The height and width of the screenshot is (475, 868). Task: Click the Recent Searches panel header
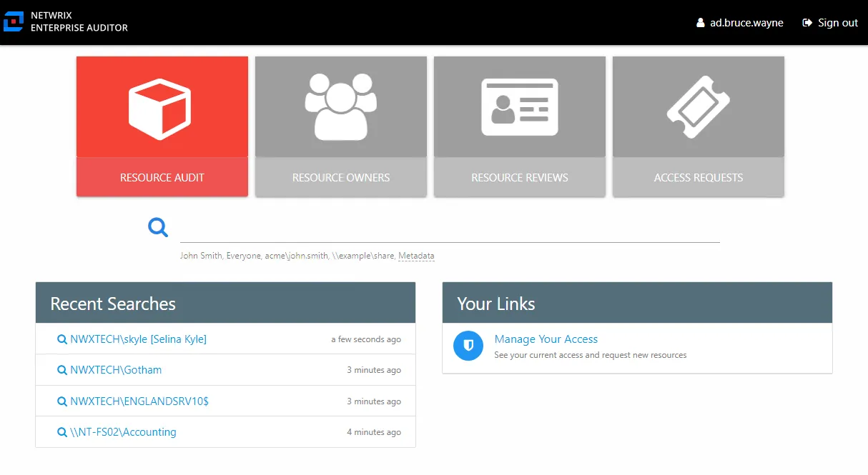(225, 303)
